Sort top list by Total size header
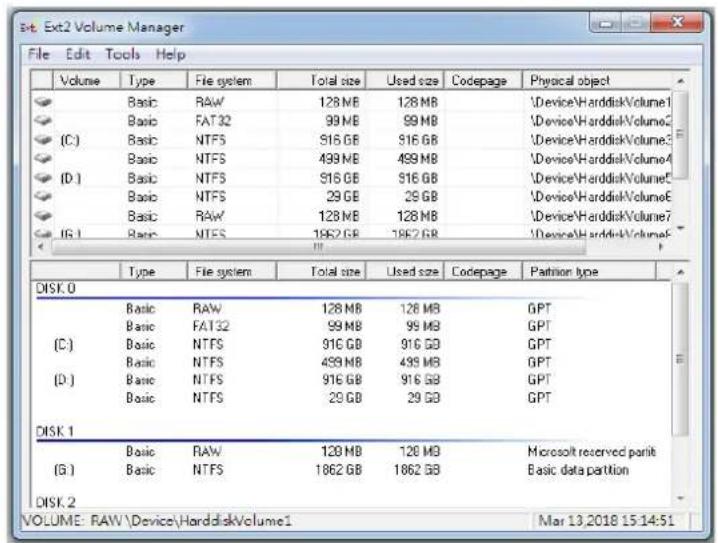 click(x=321, y=81)
